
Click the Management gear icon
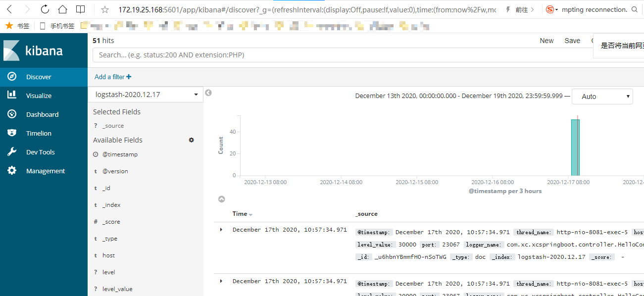pyautogui.click(x=12, y=171)
